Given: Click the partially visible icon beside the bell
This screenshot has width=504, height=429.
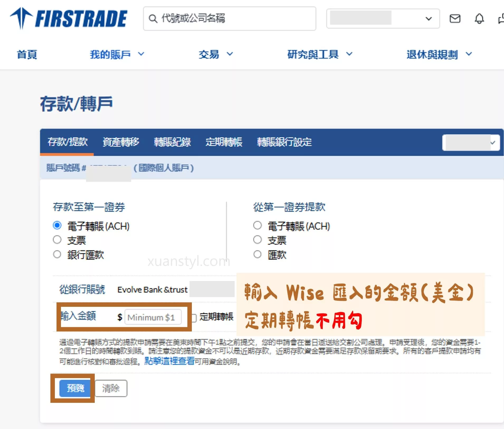Looking at the screenshot, I should (501, 19).
